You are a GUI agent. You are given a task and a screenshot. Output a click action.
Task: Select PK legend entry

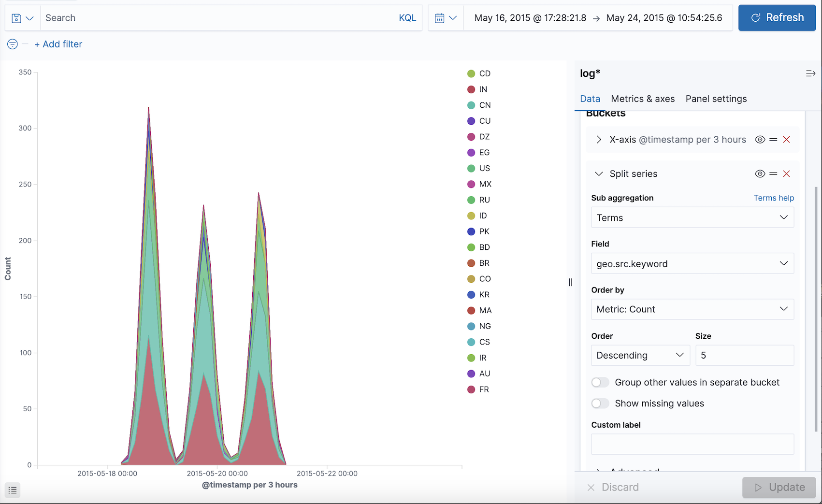(478, 231)
